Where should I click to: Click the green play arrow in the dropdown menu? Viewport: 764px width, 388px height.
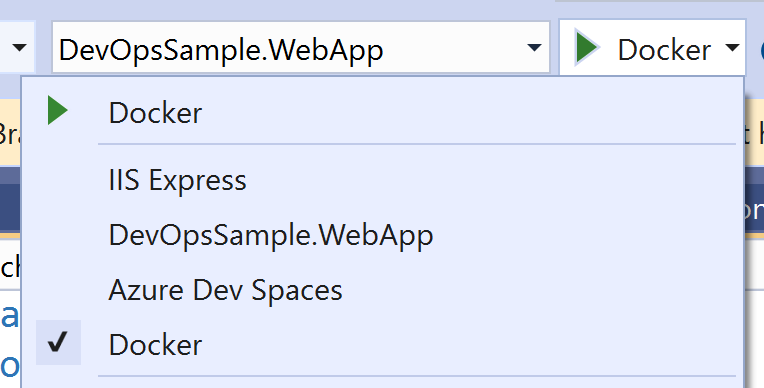[x=57, y=111]
